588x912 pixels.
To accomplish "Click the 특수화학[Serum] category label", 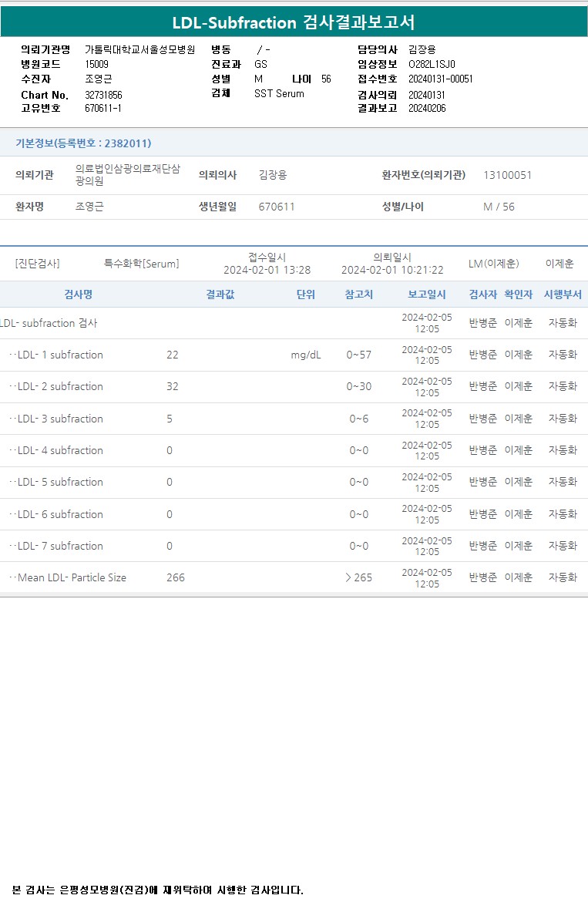I will click(141, 264).
